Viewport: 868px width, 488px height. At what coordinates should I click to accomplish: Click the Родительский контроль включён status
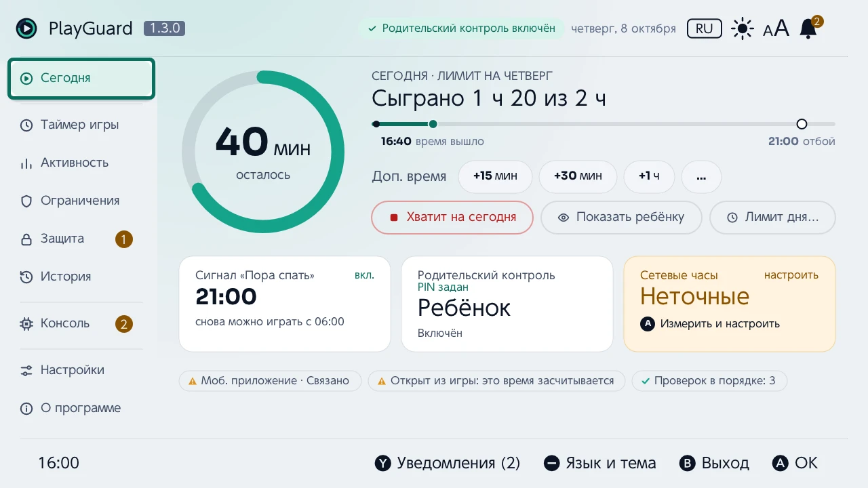pos(461,28)
